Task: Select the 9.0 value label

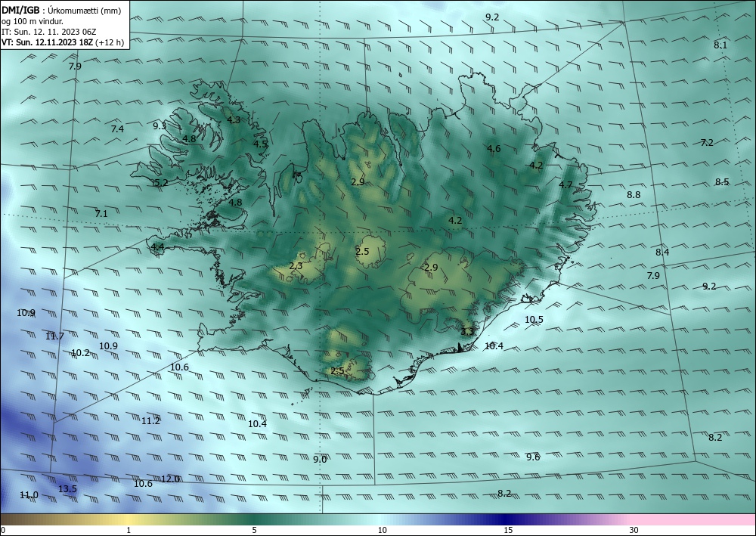Action: (x=320, y=460)
